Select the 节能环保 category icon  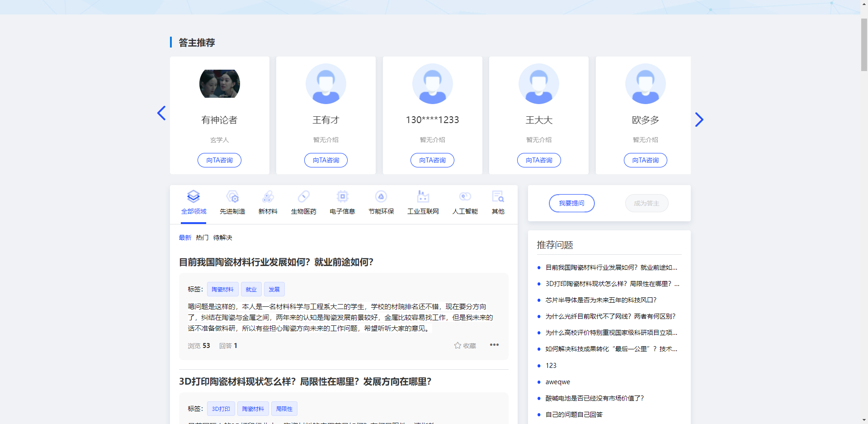click(381, 197)
